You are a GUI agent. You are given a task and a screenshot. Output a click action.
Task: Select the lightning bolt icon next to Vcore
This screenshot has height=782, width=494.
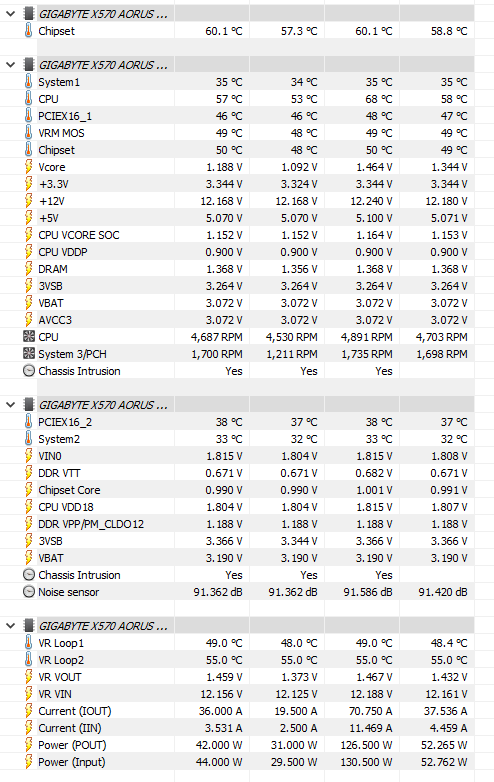pyautogui.click(x=29, y=167)
